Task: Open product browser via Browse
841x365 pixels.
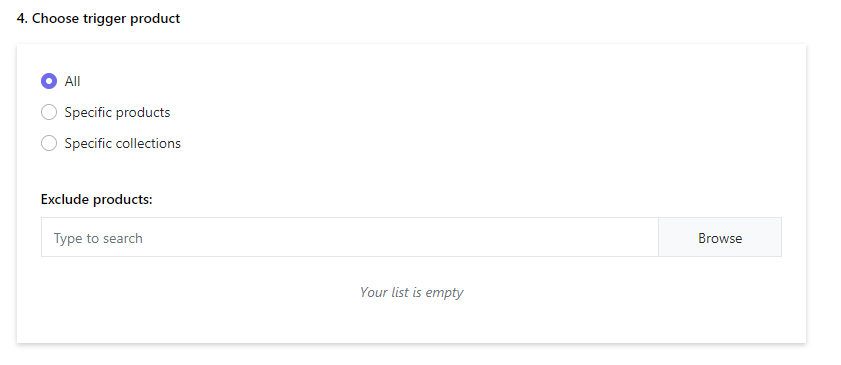Action: pos(720,237)
